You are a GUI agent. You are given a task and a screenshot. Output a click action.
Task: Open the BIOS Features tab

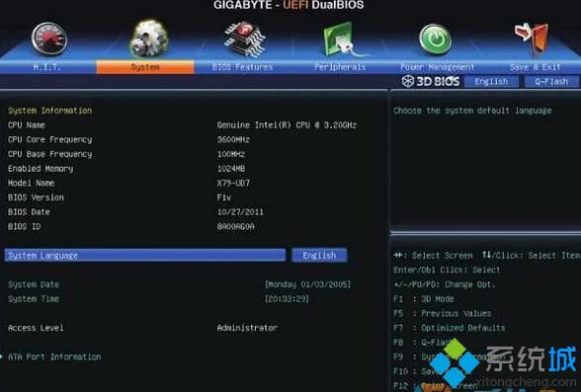click(x=242, y=67)
